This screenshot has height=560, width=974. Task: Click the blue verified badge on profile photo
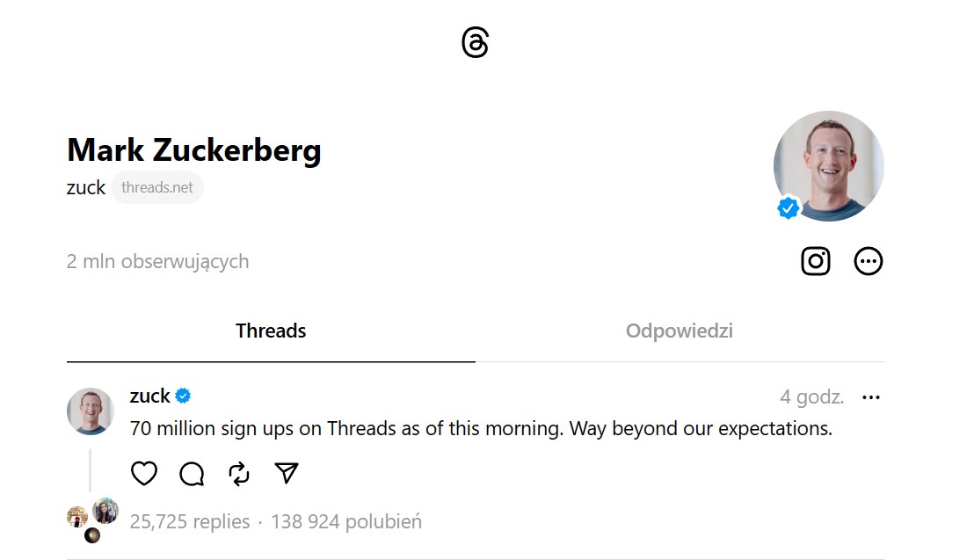tap(789, 208)
